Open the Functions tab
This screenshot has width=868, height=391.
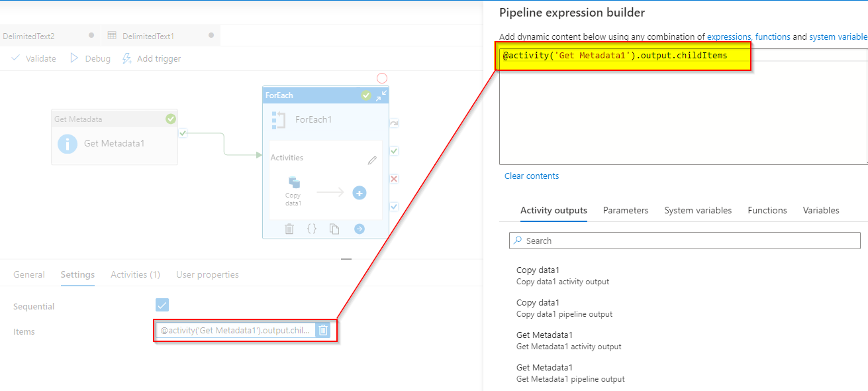767,210
